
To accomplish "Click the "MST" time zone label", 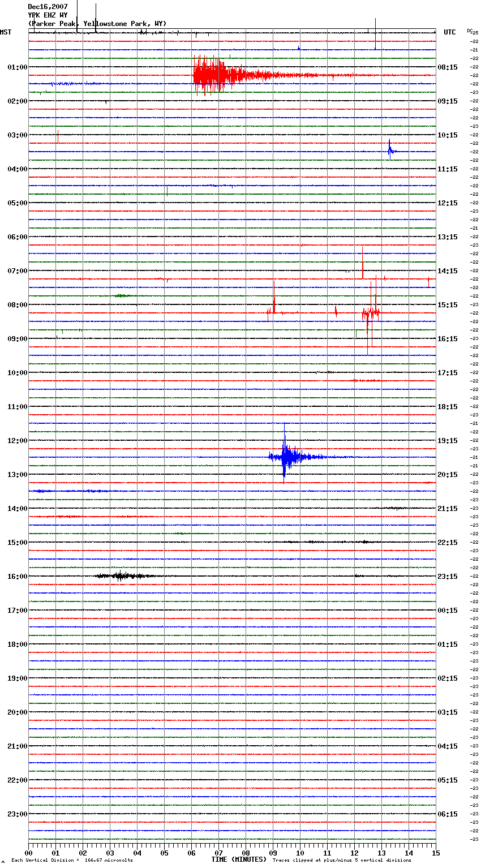I will pos(6,32).
